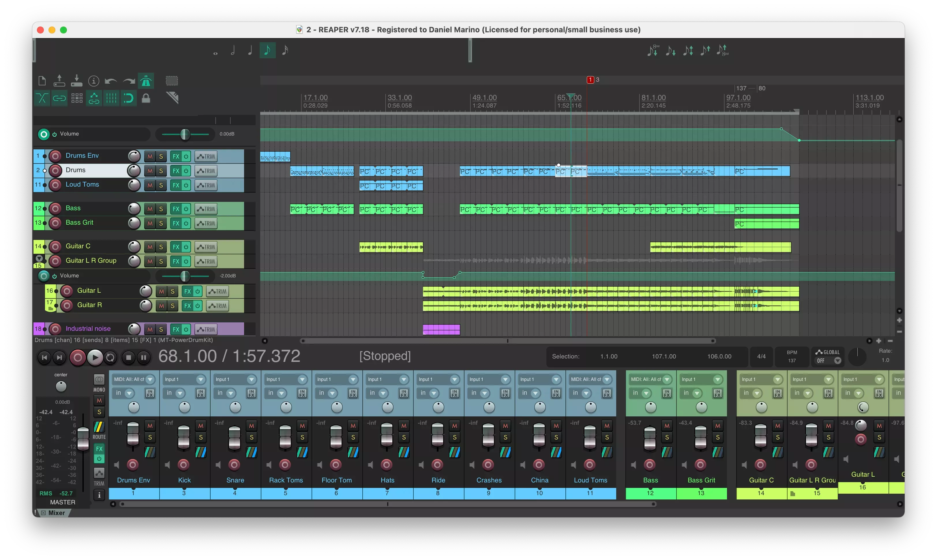Open the Hats channel 'in' monitoring dropdown

378,393
